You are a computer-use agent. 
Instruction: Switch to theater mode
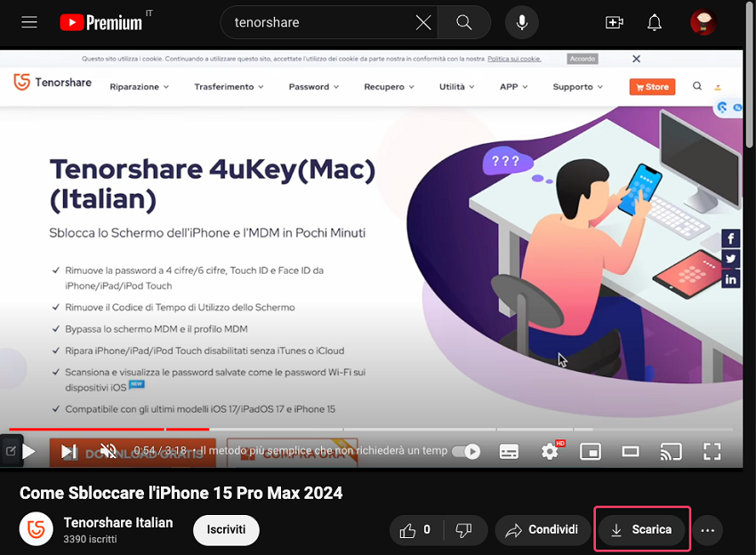point(631,451)
